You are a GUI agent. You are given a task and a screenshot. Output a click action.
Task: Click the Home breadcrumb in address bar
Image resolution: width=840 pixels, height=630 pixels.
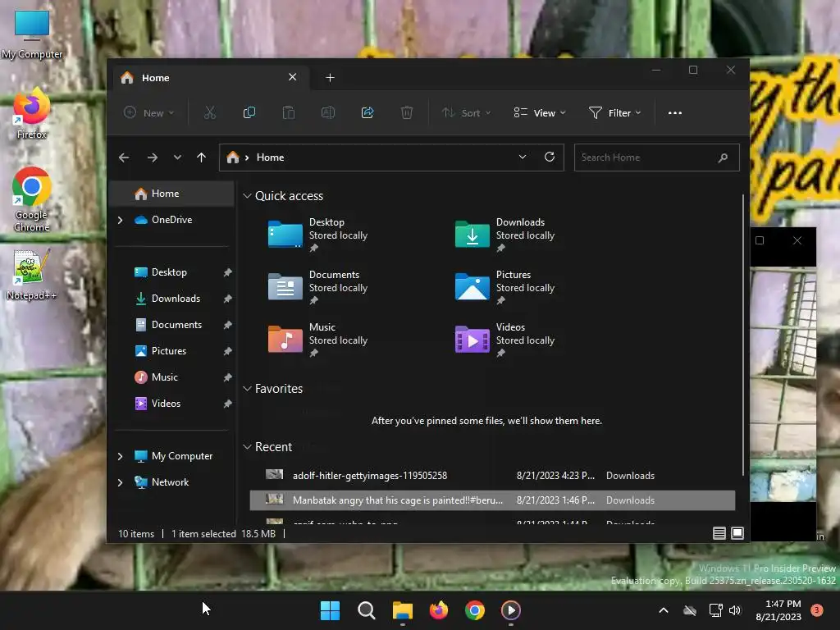[x=270, y=157]
